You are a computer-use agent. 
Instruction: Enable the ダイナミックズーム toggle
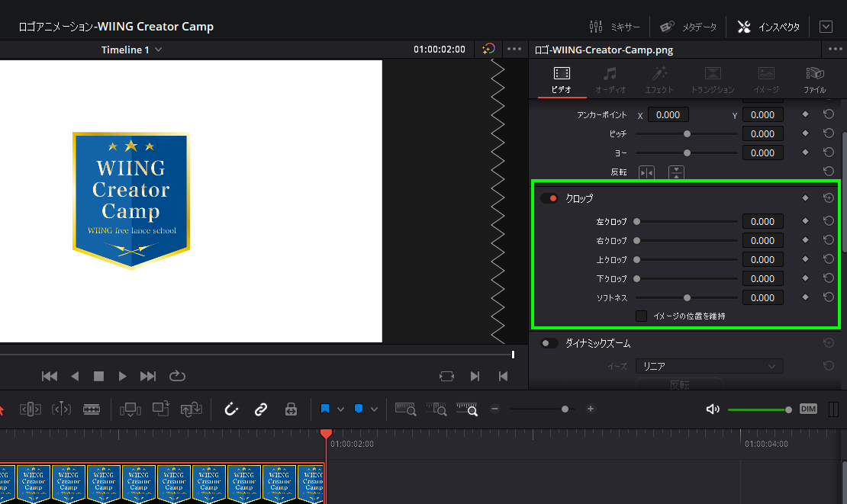coord(549,344)
